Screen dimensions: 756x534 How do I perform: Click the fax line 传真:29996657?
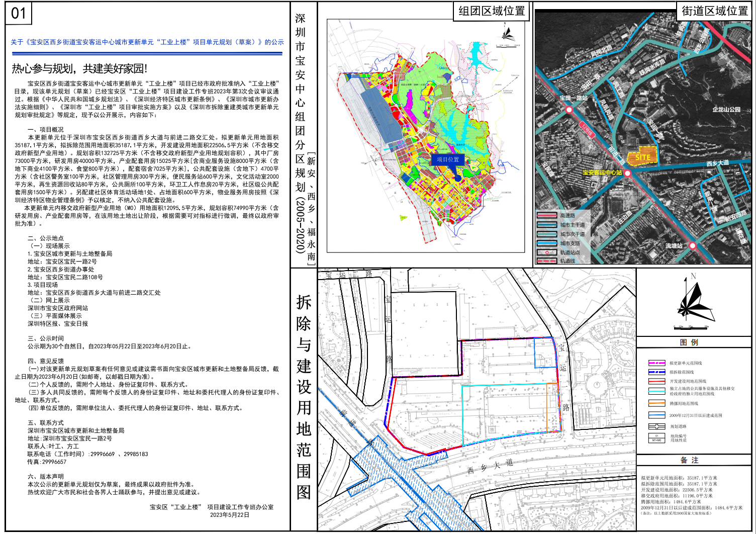click(47, 462)
